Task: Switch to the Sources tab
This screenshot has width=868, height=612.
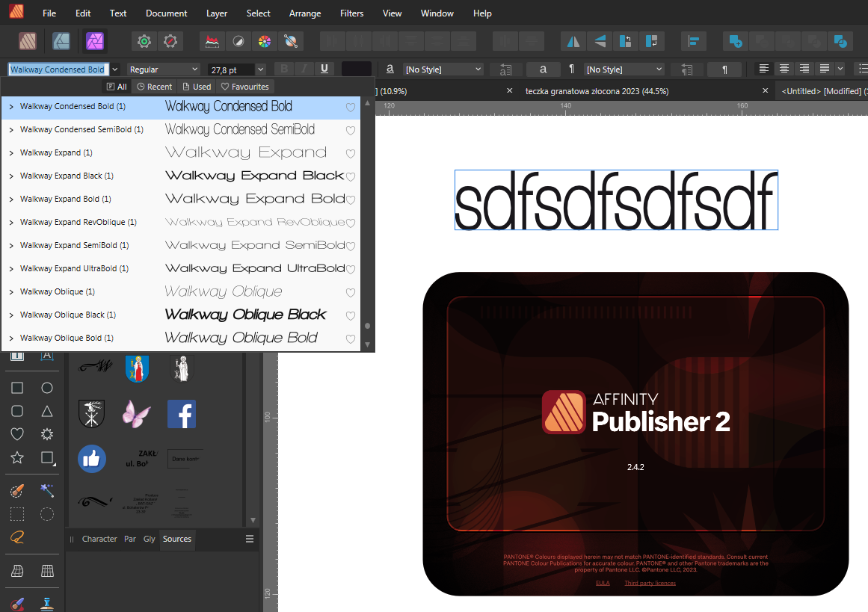Action: [x=177, y=538]
